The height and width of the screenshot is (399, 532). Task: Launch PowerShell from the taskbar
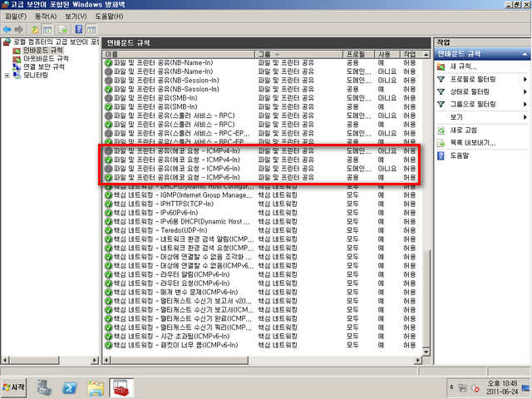pos(70,388)
